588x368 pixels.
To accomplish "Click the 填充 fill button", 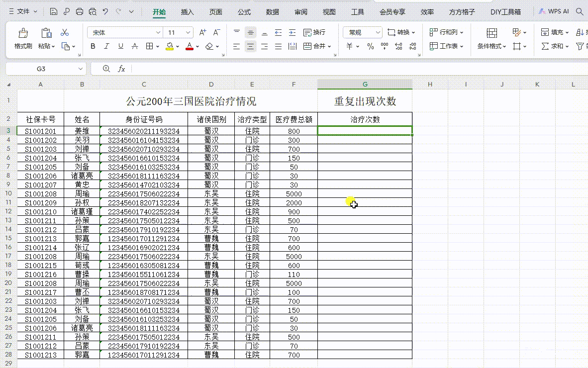I will click(x=555, y=33).
